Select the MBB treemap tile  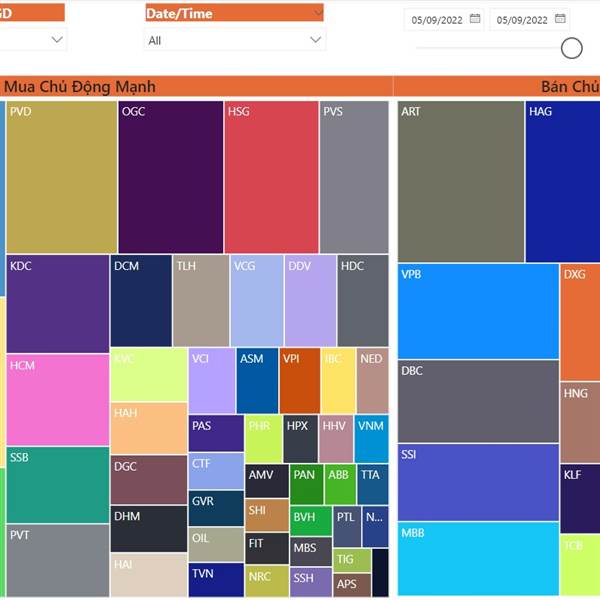tap(478, 559)
